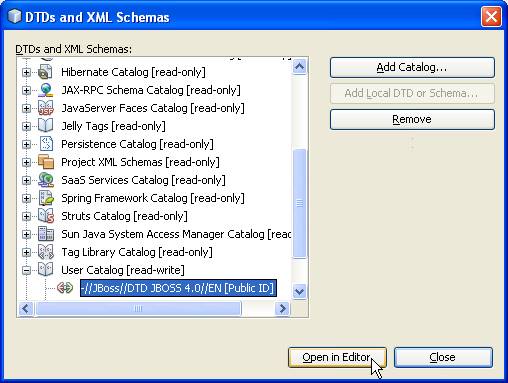Click the SaaS Services Catalog icon
This screenshot has height=383, width=508.
46,180
